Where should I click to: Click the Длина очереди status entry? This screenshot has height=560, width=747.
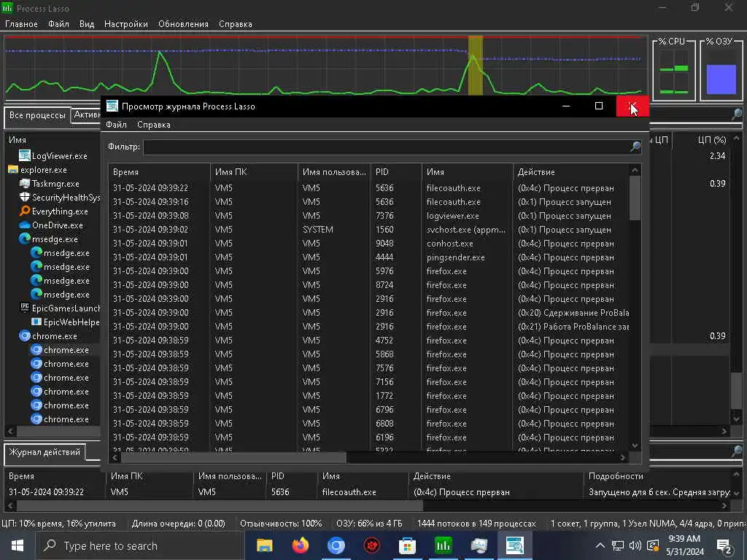click(x=179, y=524)
